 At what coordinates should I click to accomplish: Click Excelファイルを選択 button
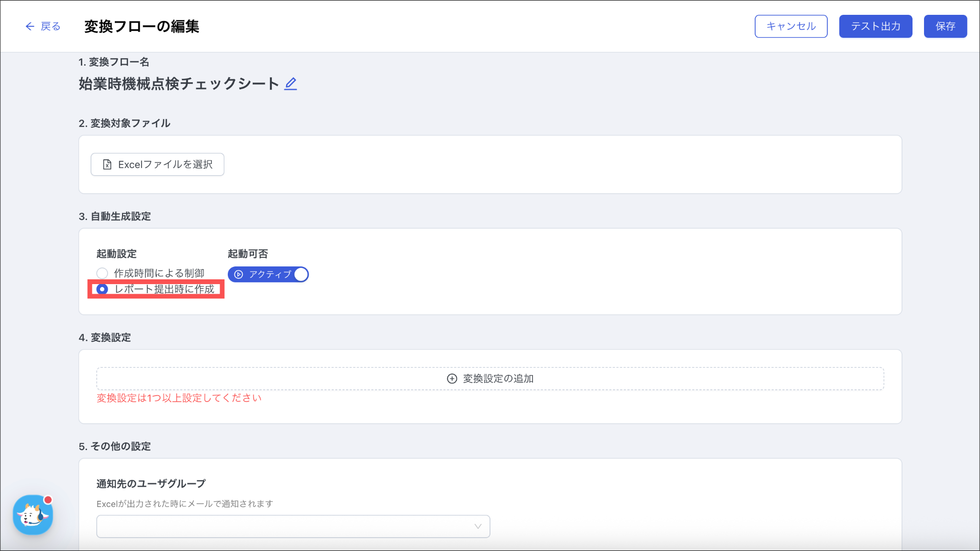157,165
